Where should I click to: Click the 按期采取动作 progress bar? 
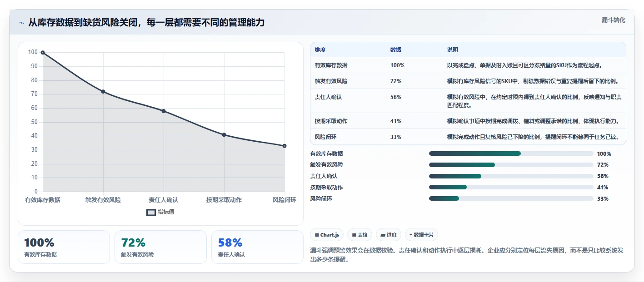511,187
